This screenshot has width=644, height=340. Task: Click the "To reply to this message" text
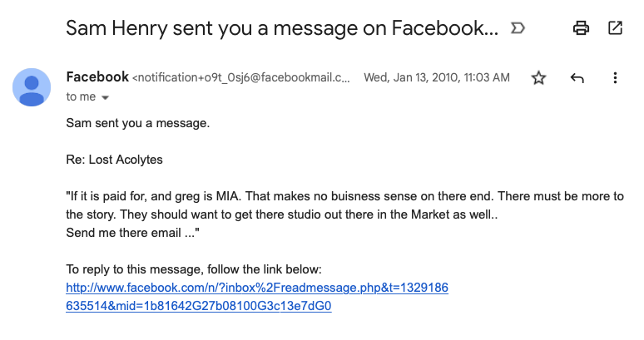(x=194, y=269)
